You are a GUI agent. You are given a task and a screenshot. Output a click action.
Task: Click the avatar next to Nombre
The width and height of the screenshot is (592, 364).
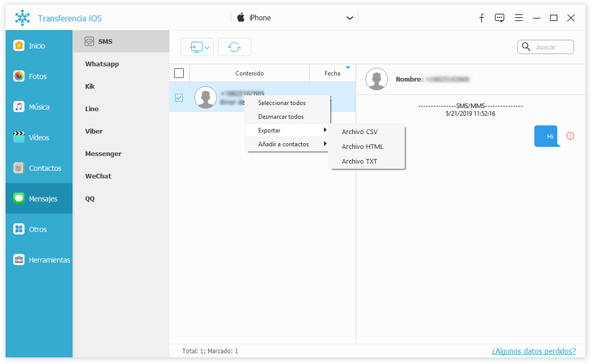pos(376,79)
